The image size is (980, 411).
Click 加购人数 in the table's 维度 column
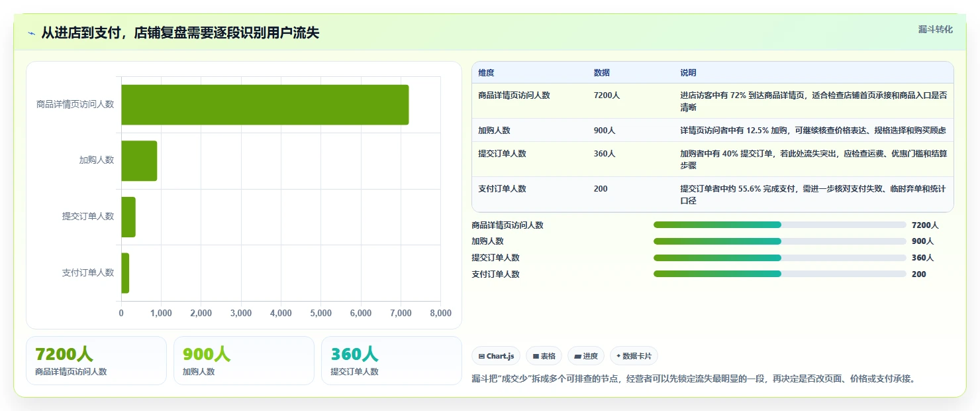click(494, 131)
